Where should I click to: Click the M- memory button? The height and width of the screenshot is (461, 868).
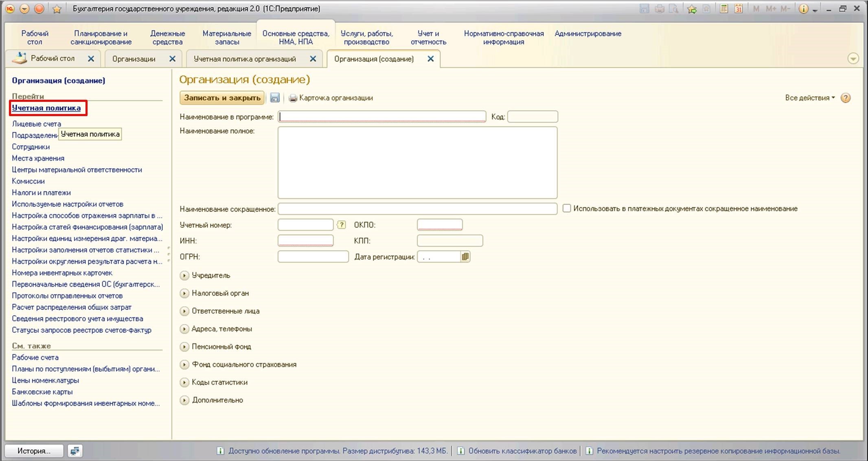[785, 9]
